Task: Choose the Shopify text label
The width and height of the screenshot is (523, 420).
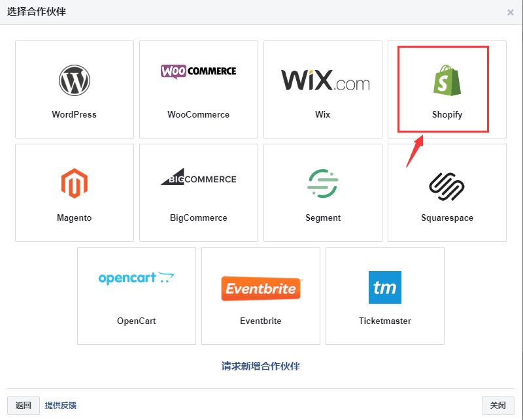Action: [x=447, y=115]
